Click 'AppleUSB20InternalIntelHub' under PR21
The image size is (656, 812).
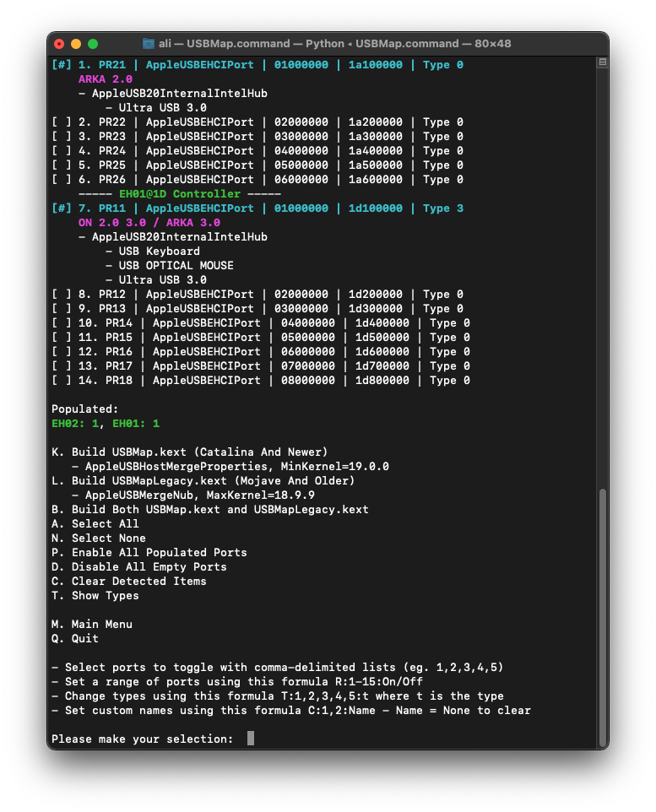click(180, 94)
